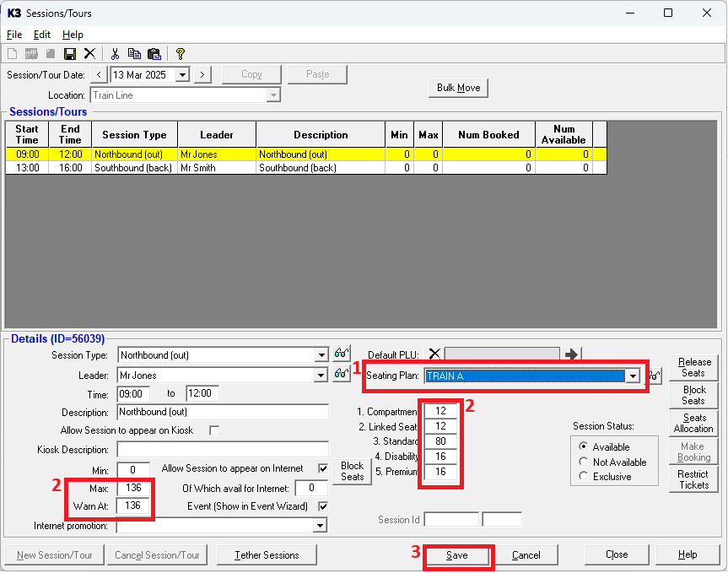Click the Cut scissors toolbar icon
The image size is (728, 573).
point(116,53)
